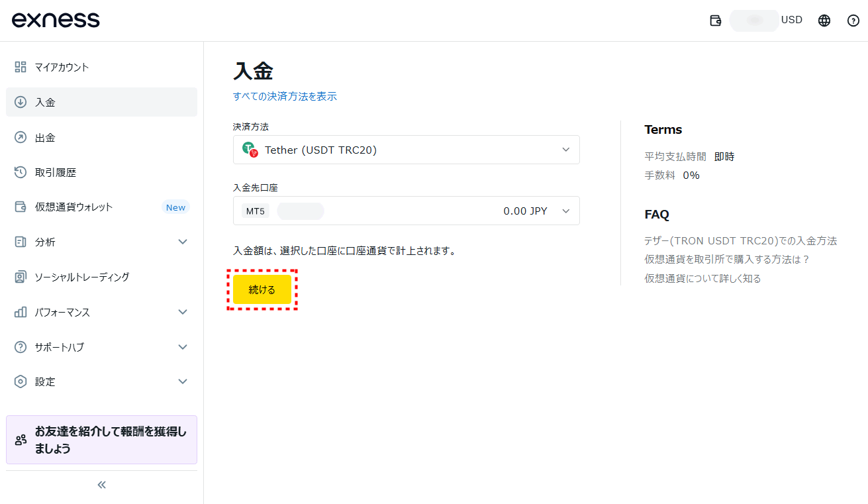Expand the 分析 menu chevron
This screenshot has width=868, height=504.
(x=183, y=242)
